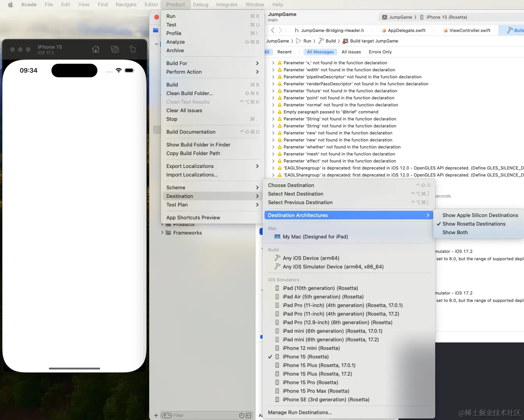Screen dimensions: 524x420
Task: Choose Destination… menu item
Action: point(349,185)
